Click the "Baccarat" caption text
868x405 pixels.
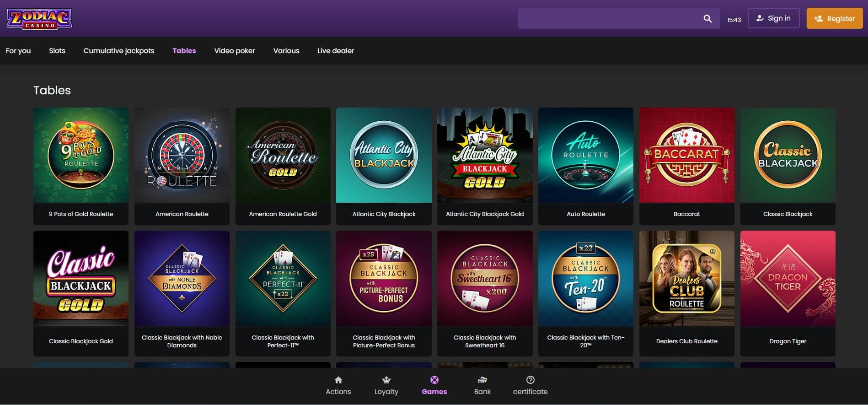coord(687,214)
